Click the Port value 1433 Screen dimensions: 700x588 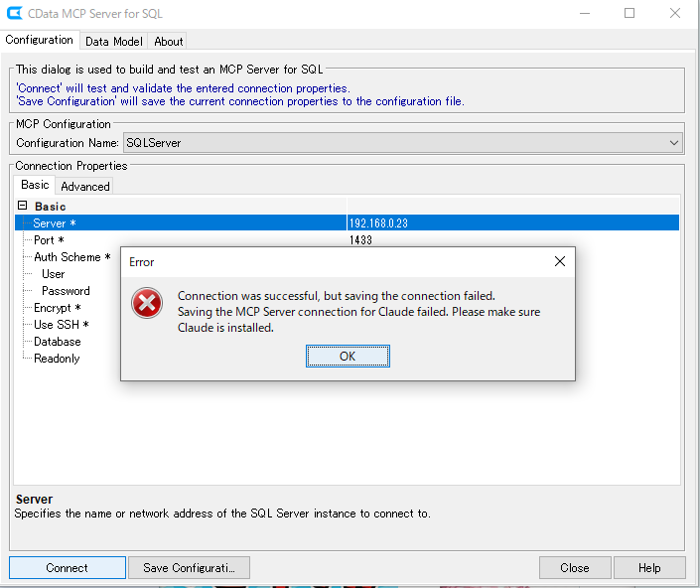click(x=360, y=239)
